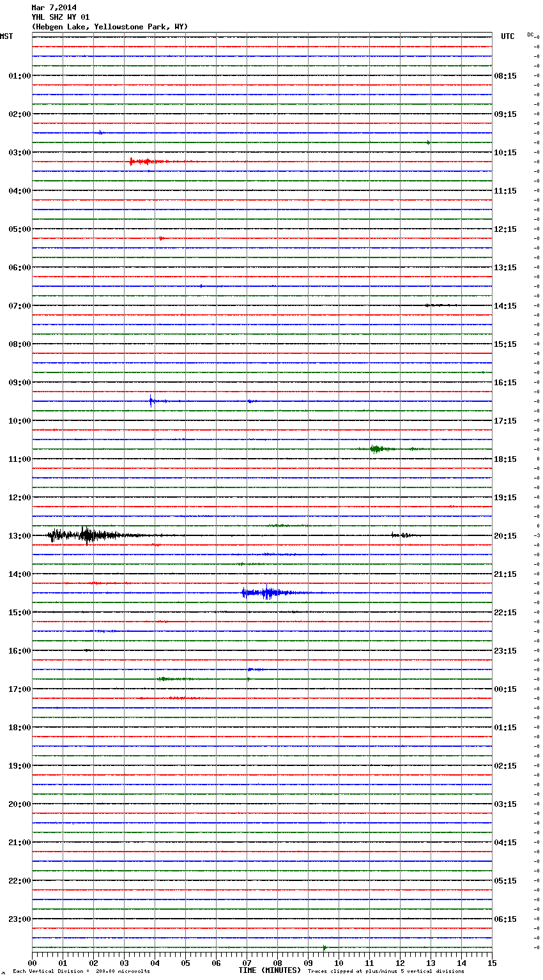543x980 pixels.
Task: Click minute 15 on the bottom time axis
Action: 492,963
